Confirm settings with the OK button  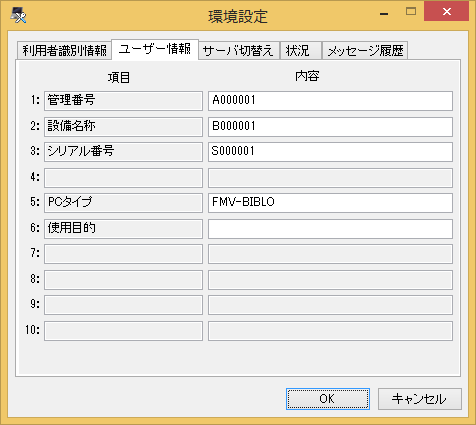328,399
